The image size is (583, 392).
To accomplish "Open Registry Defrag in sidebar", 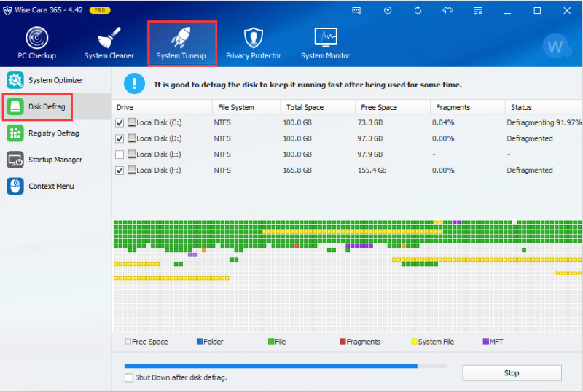I will (56, 133).
